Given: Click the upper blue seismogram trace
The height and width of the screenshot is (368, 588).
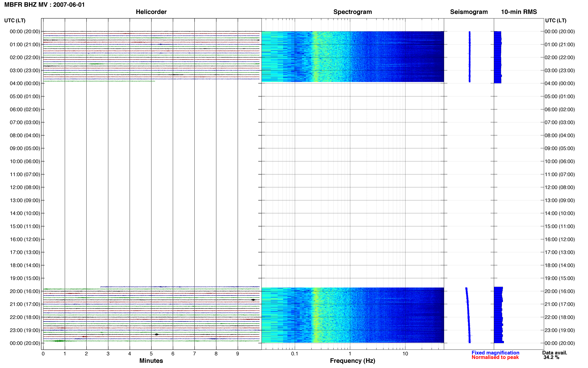Looking at the screenshot, I should pyautogui.click(x=470, y=57).
